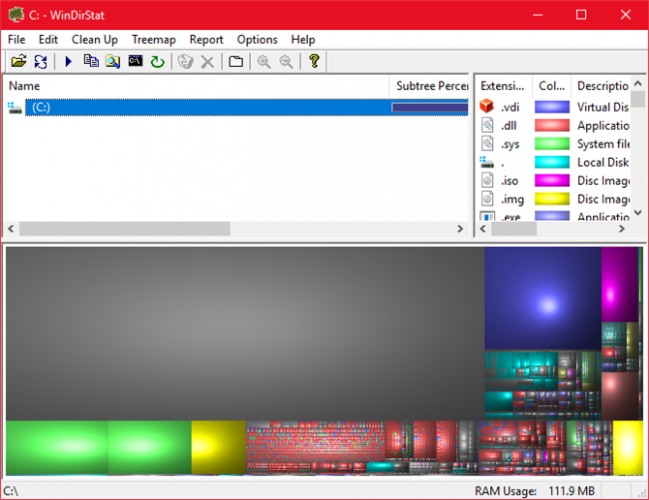This screenshot has height=500, width=649.
Task: Click the blue .vdi color swatch
Action: (552, 107)
